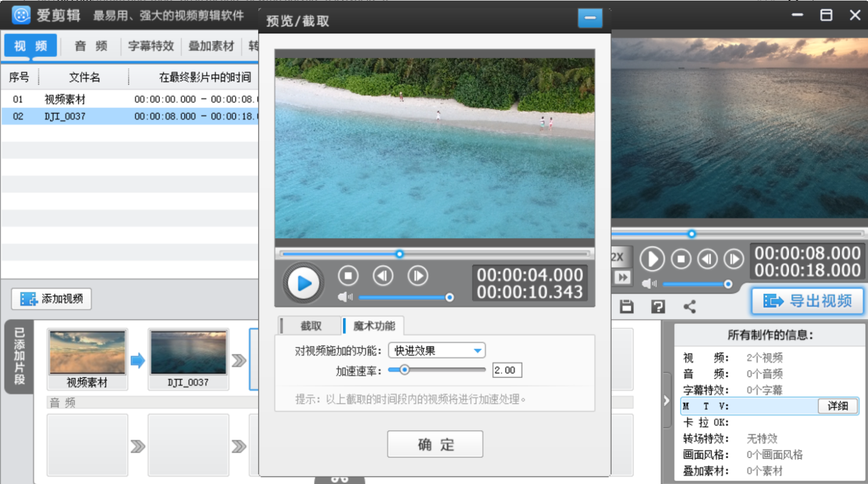Click the 文件名 column header
The height and width of the screenshot is (484, 868).
(84, 77)
